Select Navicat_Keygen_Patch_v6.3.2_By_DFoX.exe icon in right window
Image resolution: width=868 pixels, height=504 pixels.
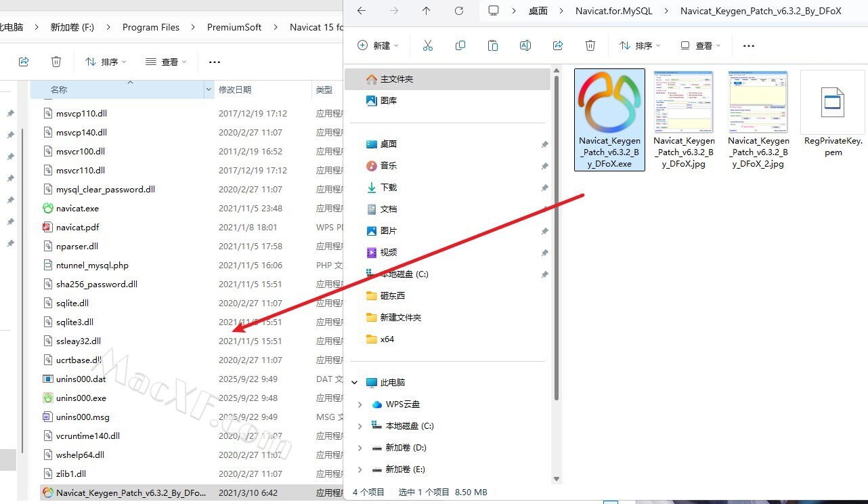[609, 120]
